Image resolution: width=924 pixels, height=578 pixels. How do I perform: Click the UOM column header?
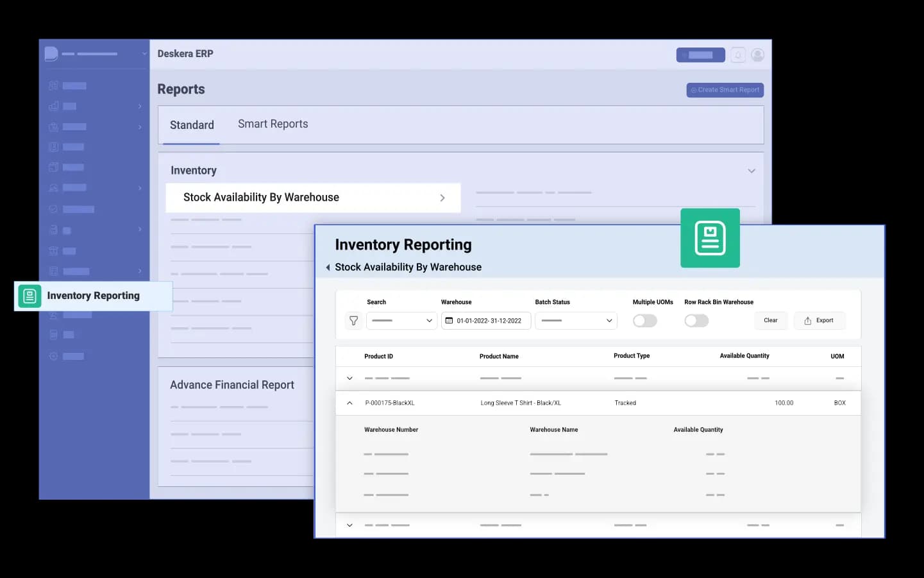[837, 357]
